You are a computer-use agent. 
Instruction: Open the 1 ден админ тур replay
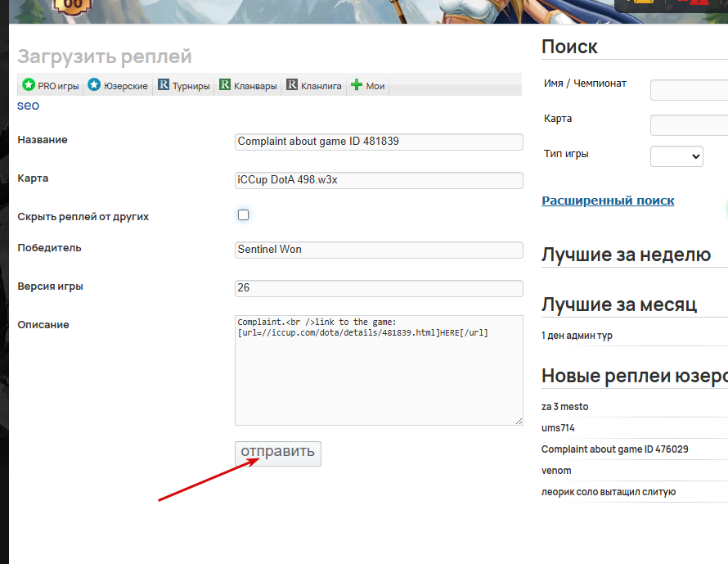577,336
